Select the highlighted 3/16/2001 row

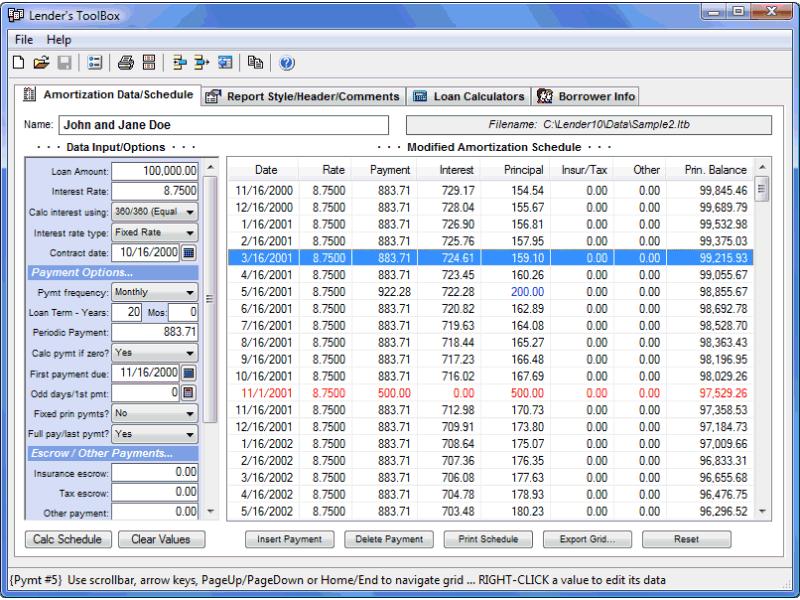click(x=490, y=258)
